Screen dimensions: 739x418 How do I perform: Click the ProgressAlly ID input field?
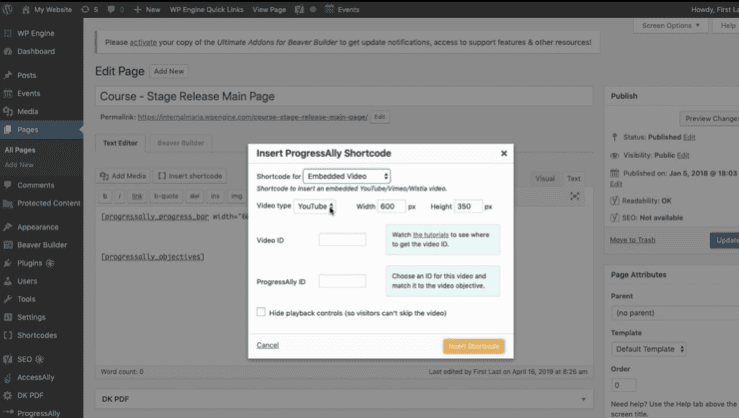[342, 281]
